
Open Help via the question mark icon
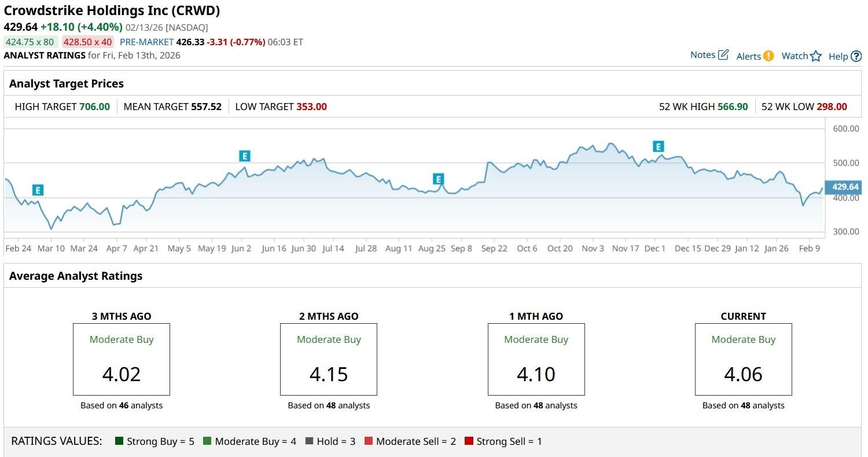(856, 56)
